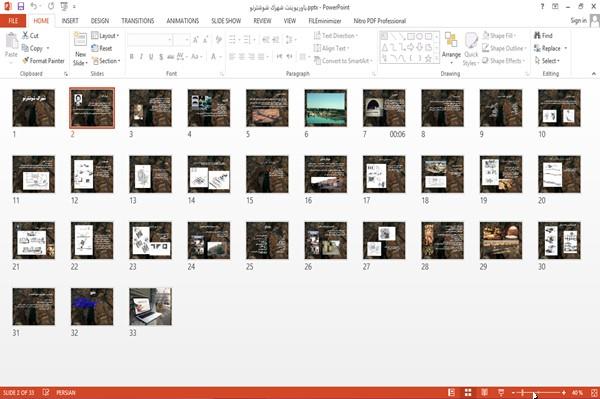Viewport: 600px width, 399px height.
Task: Open Align Text dropdown
Action: pyautogui.click(x=331, y=48)
